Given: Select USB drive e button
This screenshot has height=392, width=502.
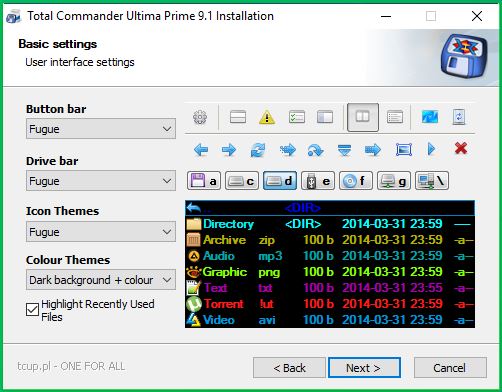Looking at the screenshot, I should coord(318,181).
